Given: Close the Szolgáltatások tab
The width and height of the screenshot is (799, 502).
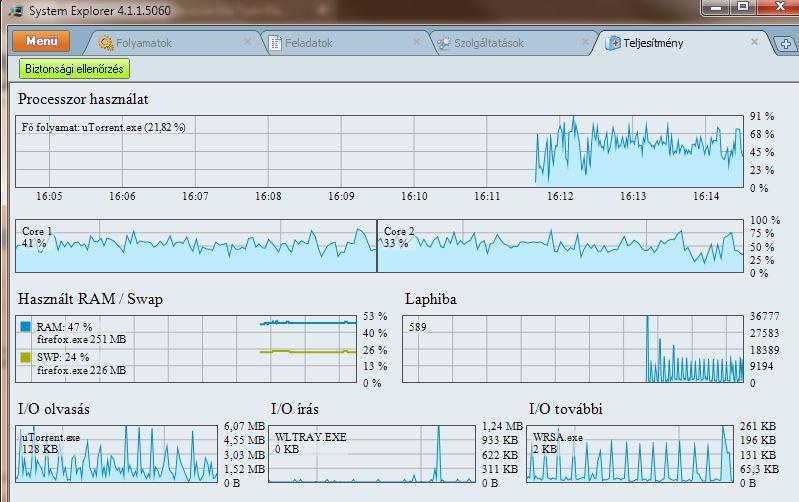Looking at the screenshot, I should 585,42.
